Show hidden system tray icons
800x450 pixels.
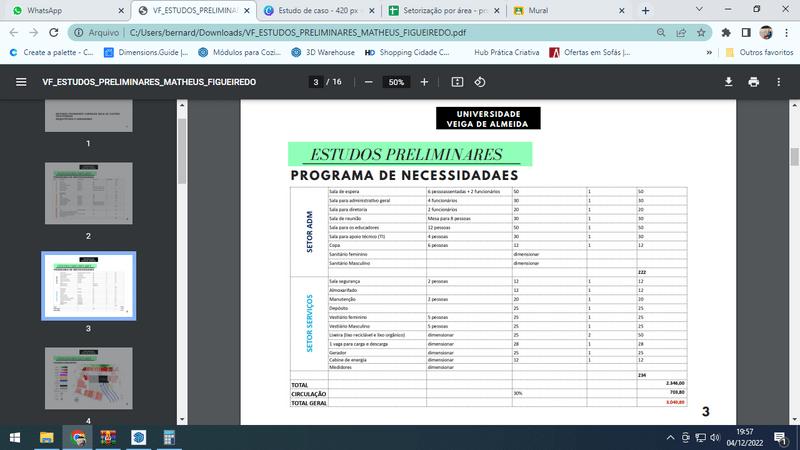coord(670,437)
